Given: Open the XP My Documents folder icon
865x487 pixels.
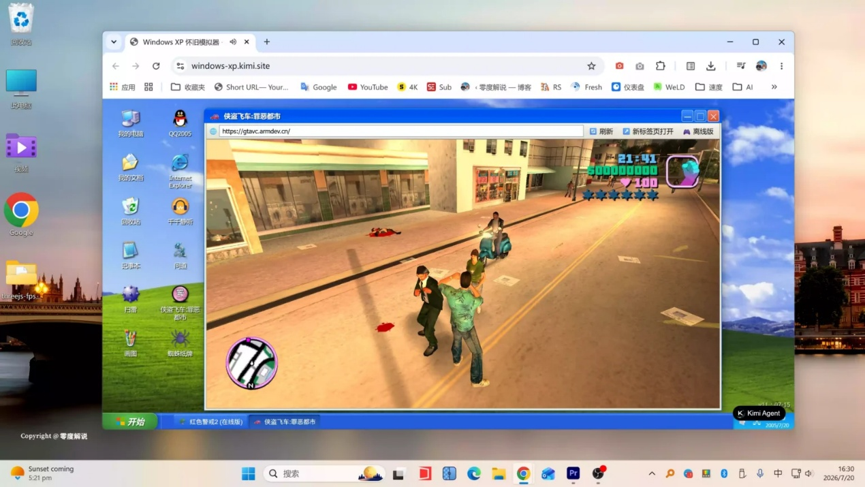Looking at the screenshot, I should click(131, 167).
